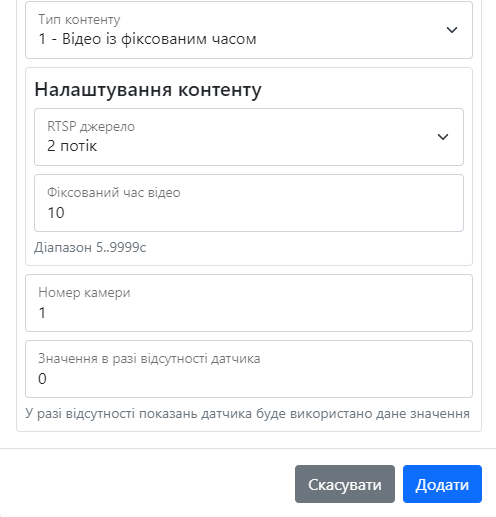This screenshot has height=517, width=496.
Task: Focus the Значення в разі відсутності датчика field
Action: [x=249, y=369]
